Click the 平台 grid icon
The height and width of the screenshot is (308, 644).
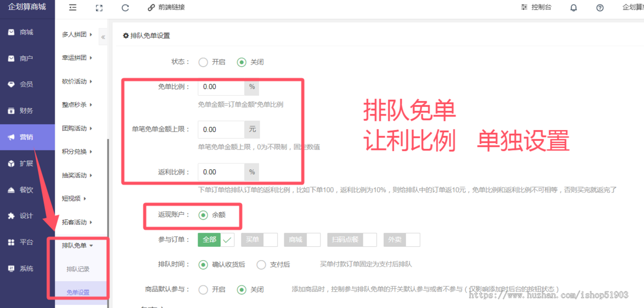pyautogui.click(x=11, y=242)
